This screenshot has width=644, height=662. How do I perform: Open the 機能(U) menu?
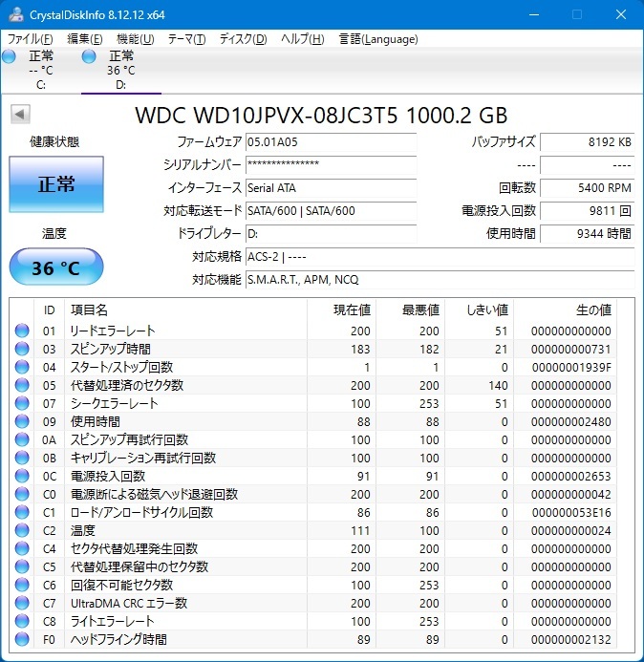click(x=135, y=39)
